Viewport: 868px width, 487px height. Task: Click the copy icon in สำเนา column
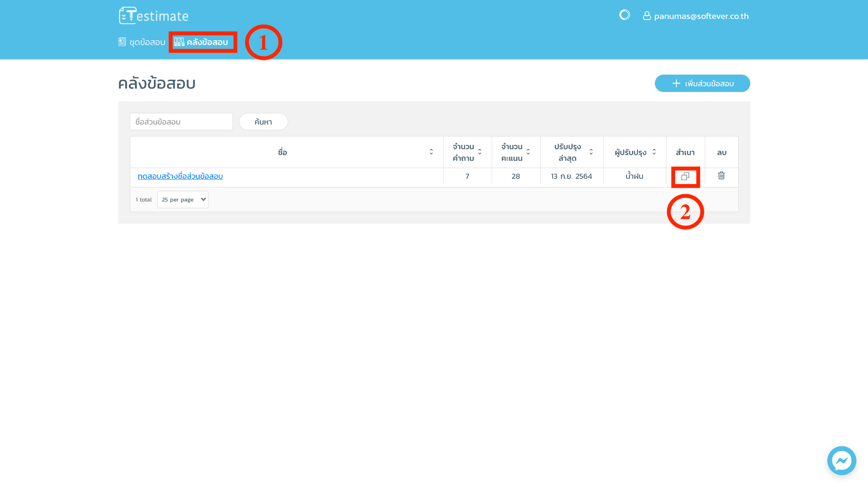pyautogui.click(x=685, y=176)
